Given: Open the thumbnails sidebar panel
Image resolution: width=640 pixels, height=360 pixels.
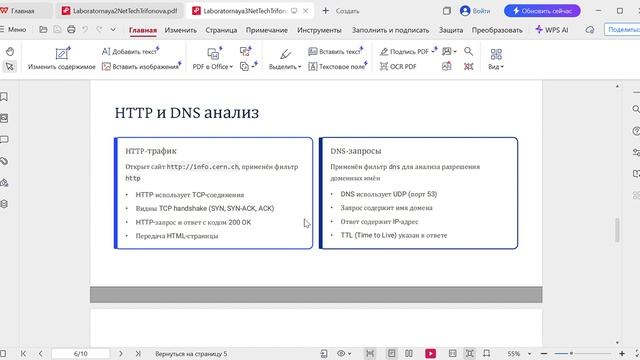Looking at the screenshot, I should point(4,118).
